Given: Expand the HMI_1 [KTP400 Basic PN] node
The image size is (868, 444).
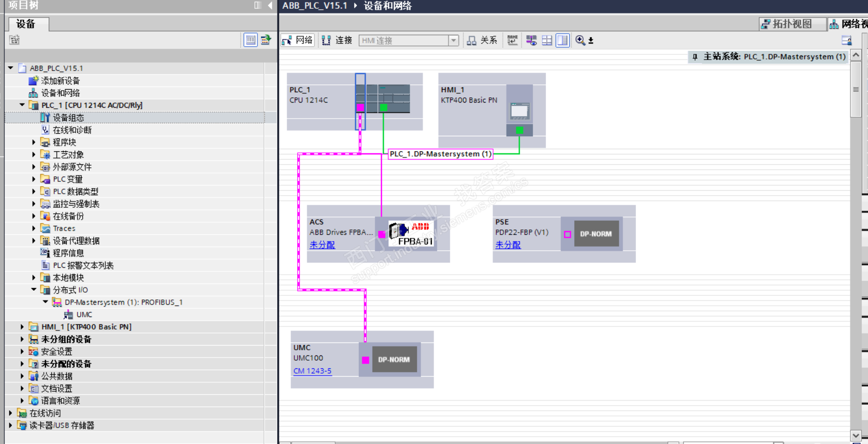Looking at the screenshot, I should (22, 327).
